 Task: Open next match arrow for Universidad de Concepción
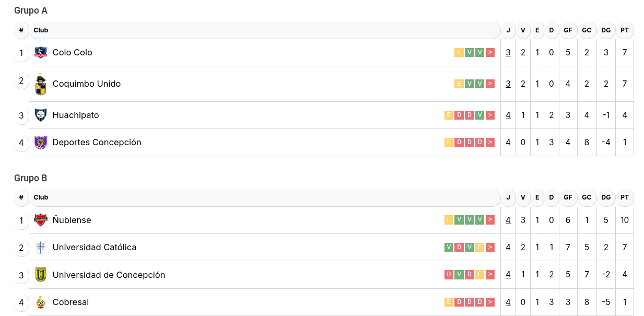click(x=490, y=274)
